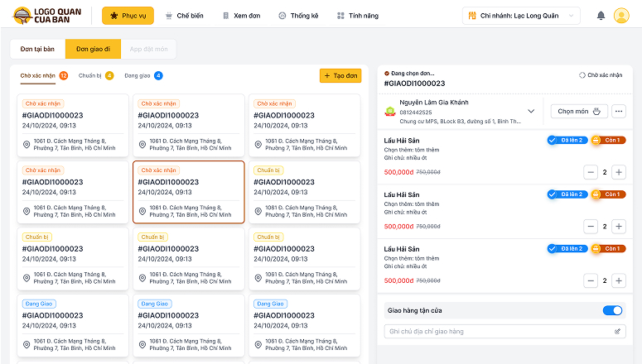
Task: Go to the Chế biến menu
Action: coord(184,16)
